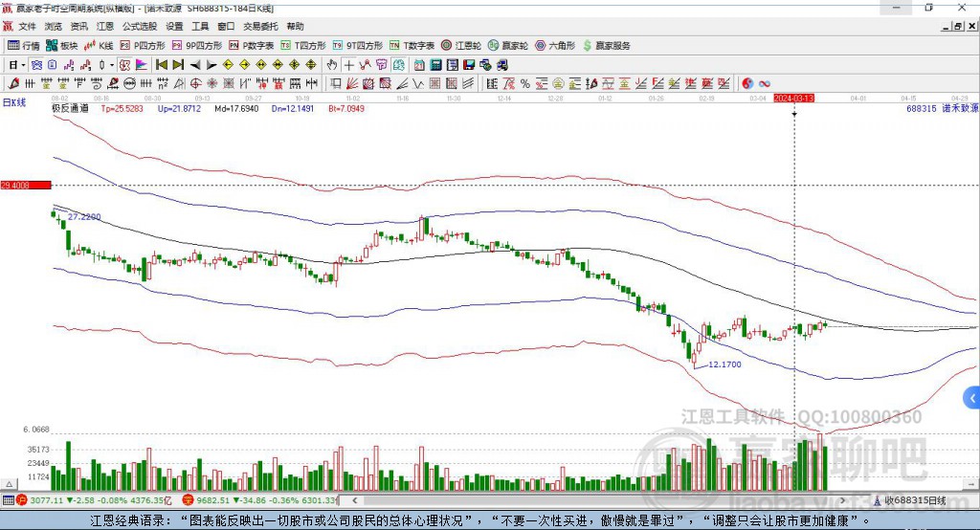980x530 pixels.
Task: Select the red pencil drawing tool
Action: click(x=13, y=84)
